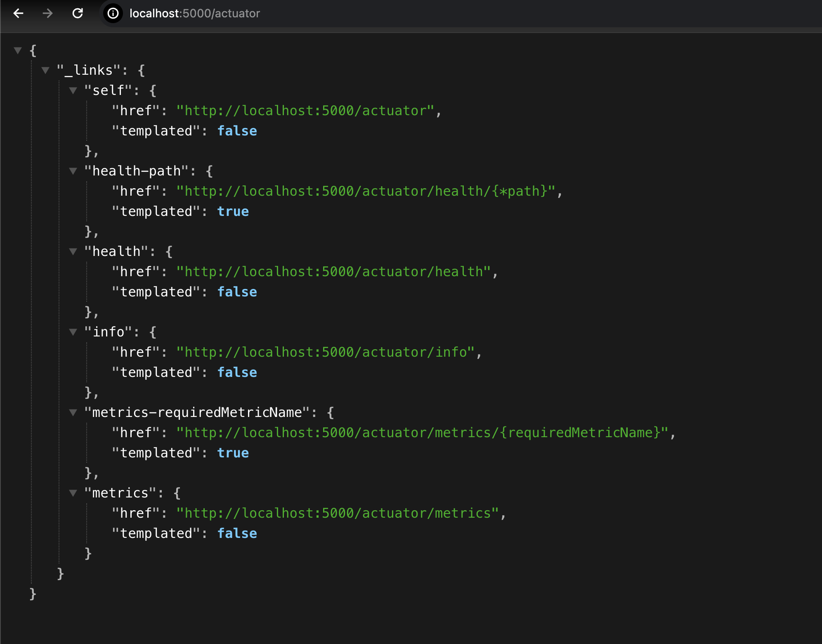Open the self actuator href link
The image size is (822, 644).
[x=305, y=111]
